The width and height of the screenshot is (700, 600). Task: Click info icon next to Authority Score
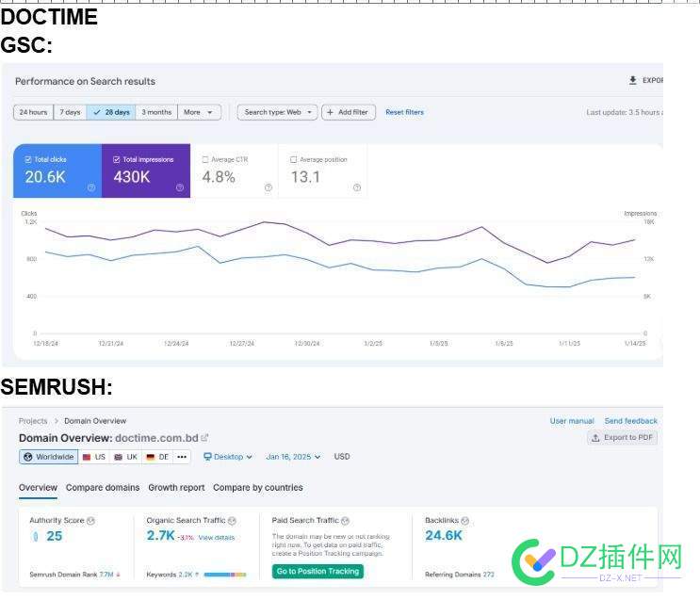tap(90, 521)
